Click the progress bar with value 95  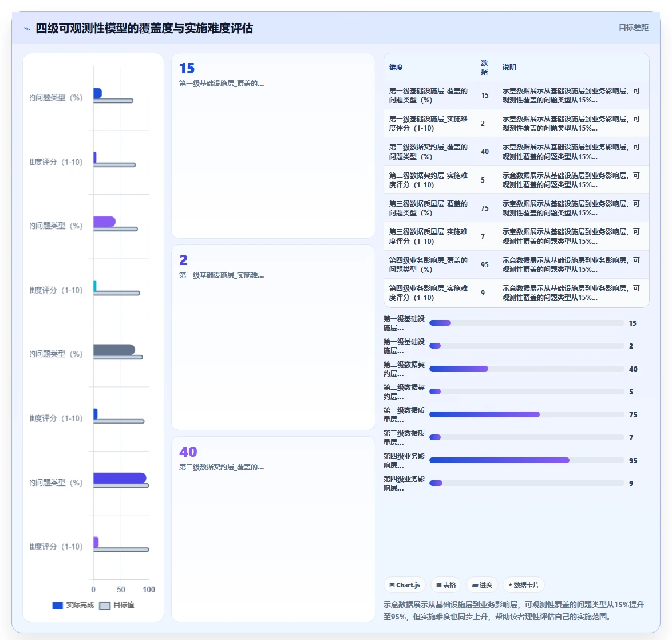pos(527,460)
